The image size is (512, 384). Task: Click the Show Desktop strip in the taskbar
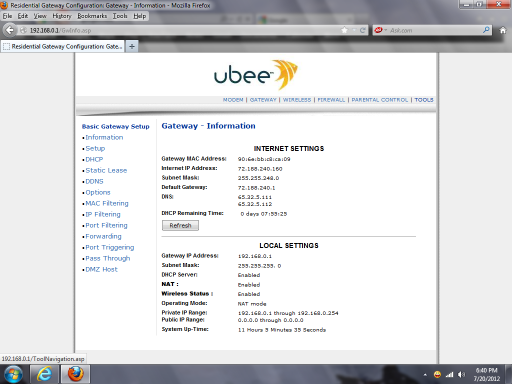[x=509, y=374]
